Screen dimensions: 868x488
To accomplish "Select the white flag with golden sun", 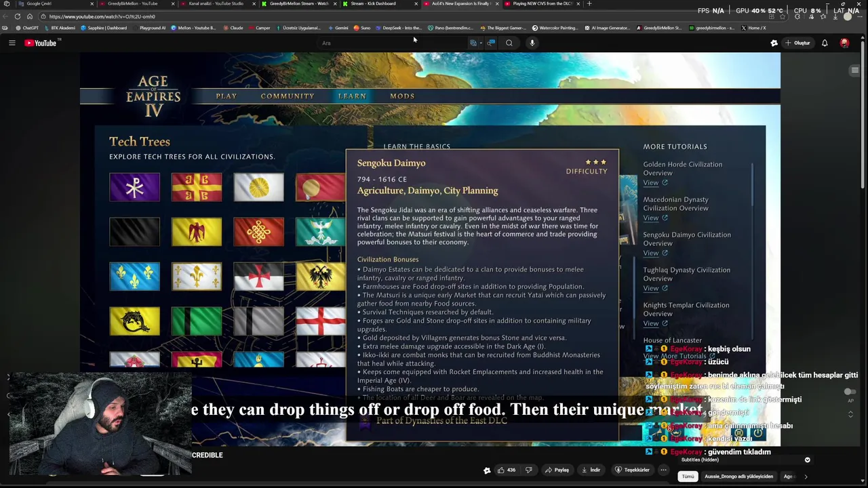I will click(x=258, y=187).
